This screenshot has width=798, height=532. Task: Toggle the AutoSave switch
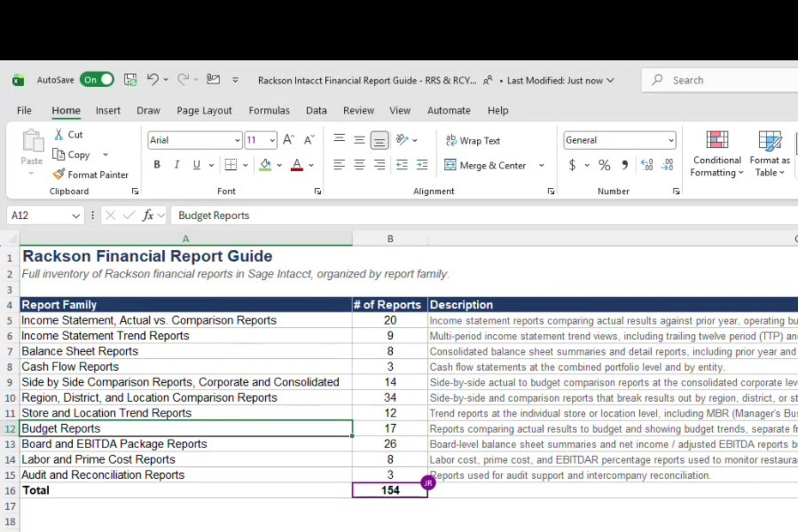(97, 80)
